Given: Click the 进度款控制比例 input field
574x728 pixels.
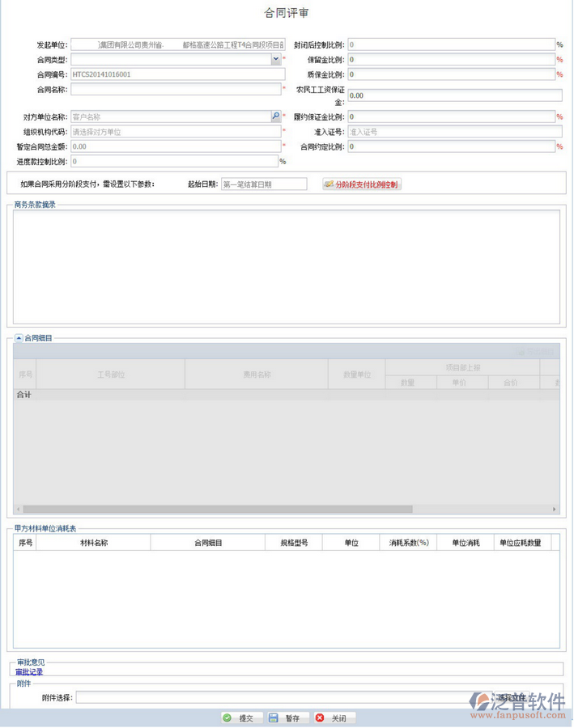Looking at the screenshot, I should click(176, 161).
